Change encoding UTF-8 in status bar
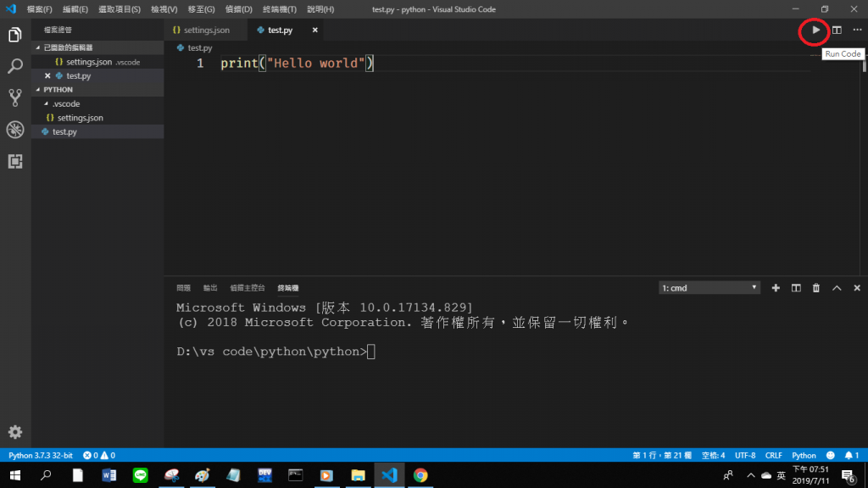This screenshot has width=868, height=488. (745, 455)
